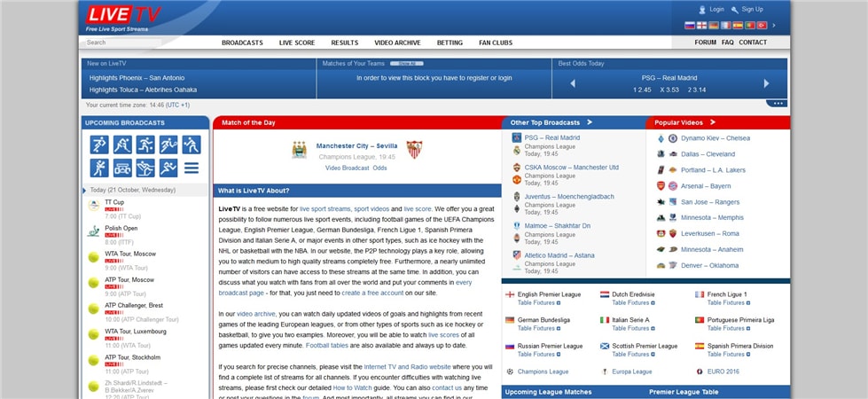Open Arsenal – Bayern video
868x399 pixels.
pos(706,186)
